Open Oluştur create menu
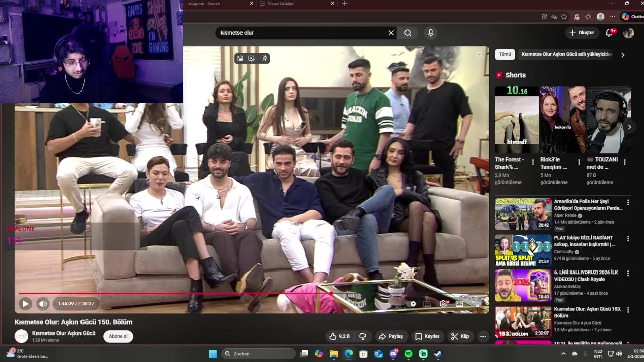The height and width of the screenshot is (362, 644). click(582, 33)
